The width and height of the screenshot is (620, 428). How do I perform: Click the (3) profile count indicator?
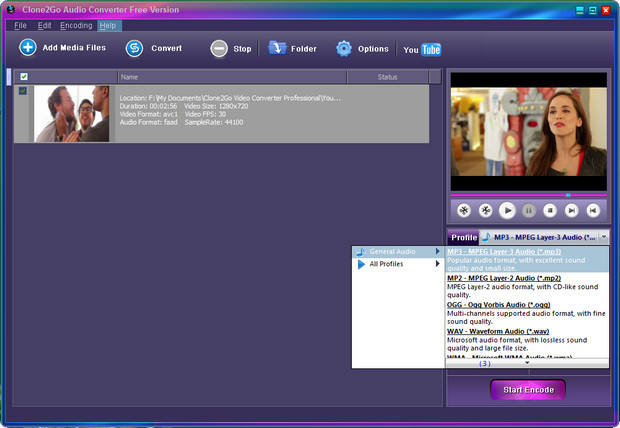[485, 363]
